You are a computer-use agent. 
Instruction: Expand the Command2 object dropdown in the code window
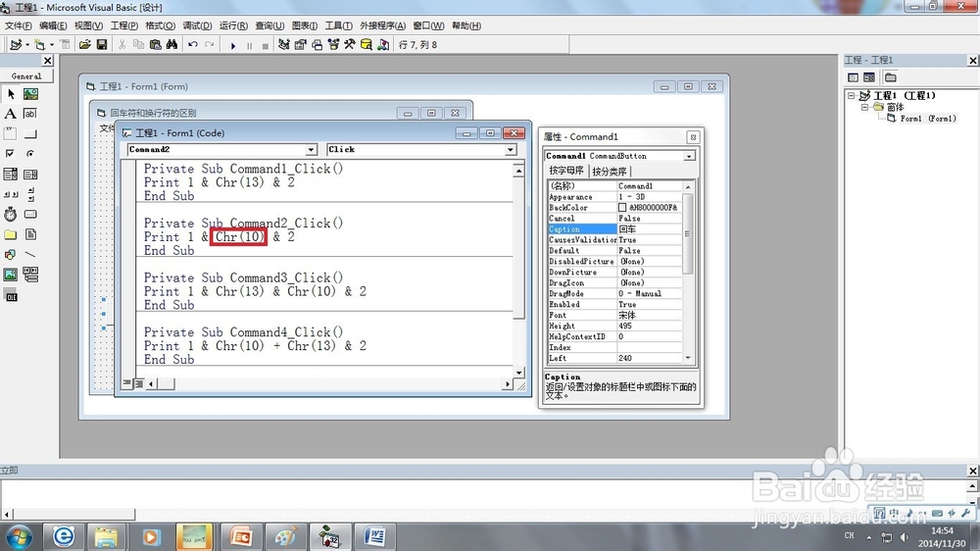(312, 149)
